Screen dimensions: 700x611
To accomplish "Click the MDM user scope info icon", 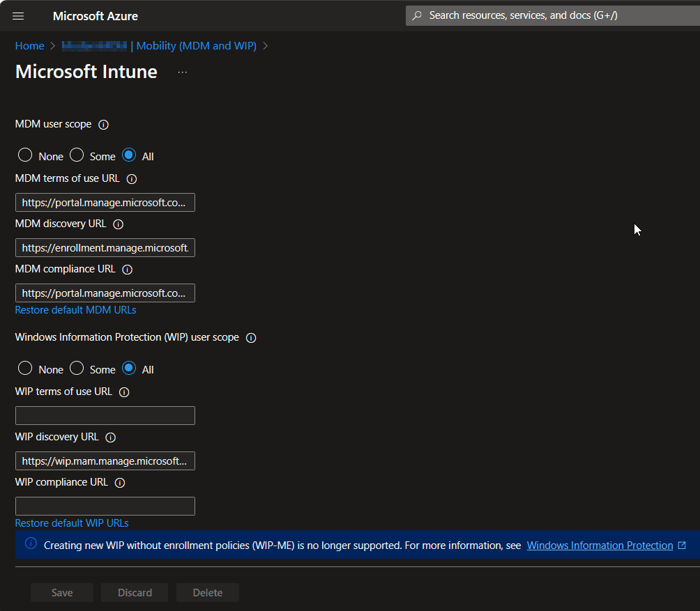I will (x=103, y=124).
